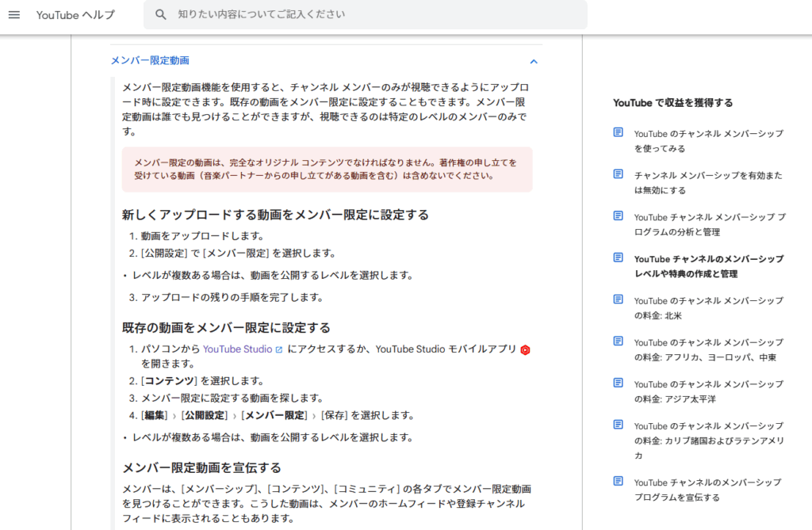Click article icon for プログラムの分析と管理
Viewport: 812px width, 530px height.
[619, 216]
